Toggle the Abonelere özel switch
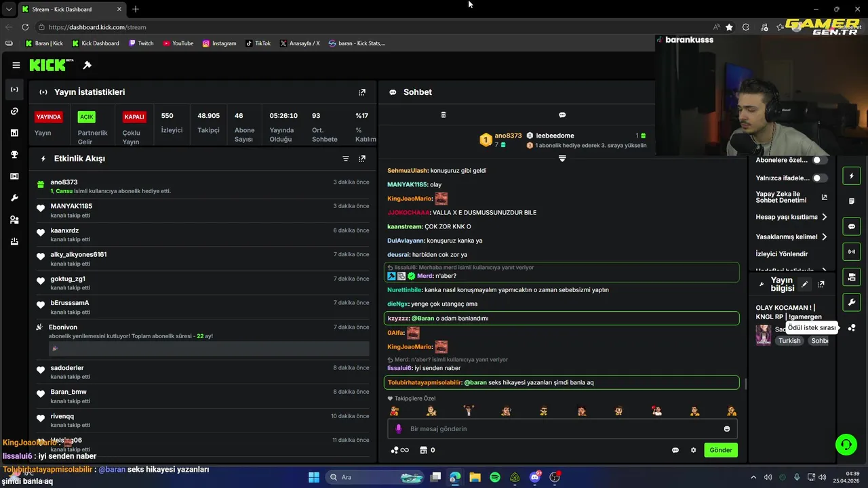 pyautogui.click(x=821, y=161)
